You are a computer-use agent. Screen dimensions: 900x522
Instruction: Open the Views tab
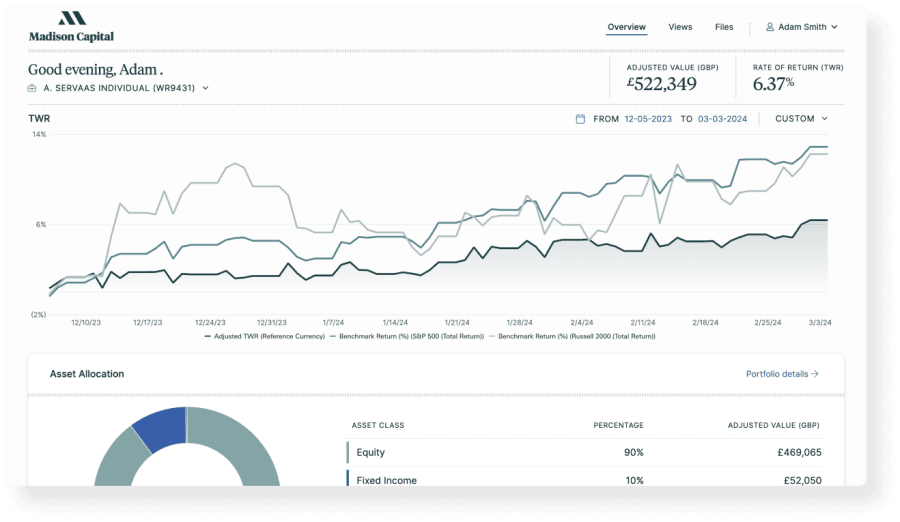click(x=680, y=27)
